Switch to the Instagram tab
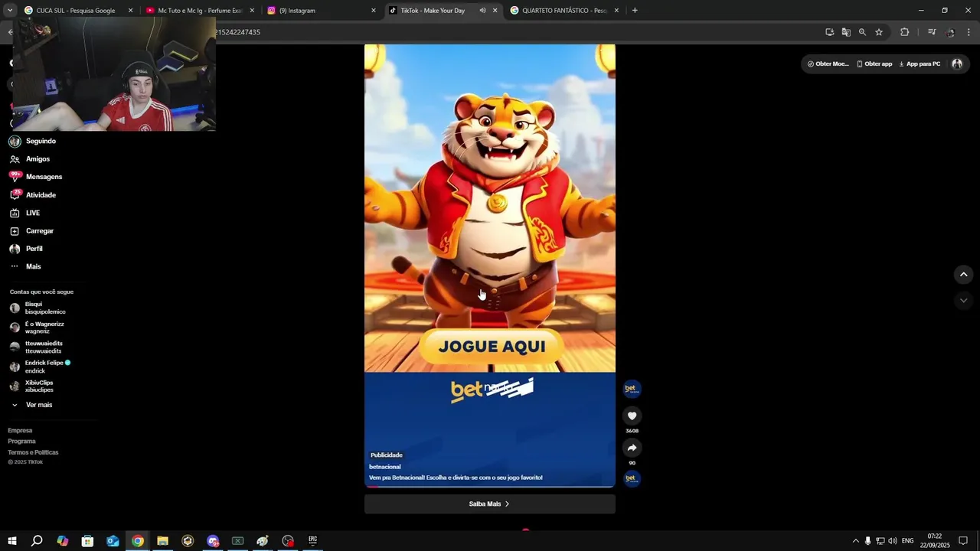Image resolution: width=980 pixels, height=551 pixels. coord(322,11)
